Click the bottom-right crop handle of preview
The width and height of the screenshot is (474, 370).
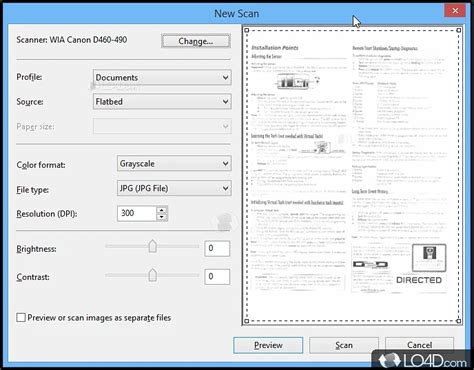[x=459, y=321]
